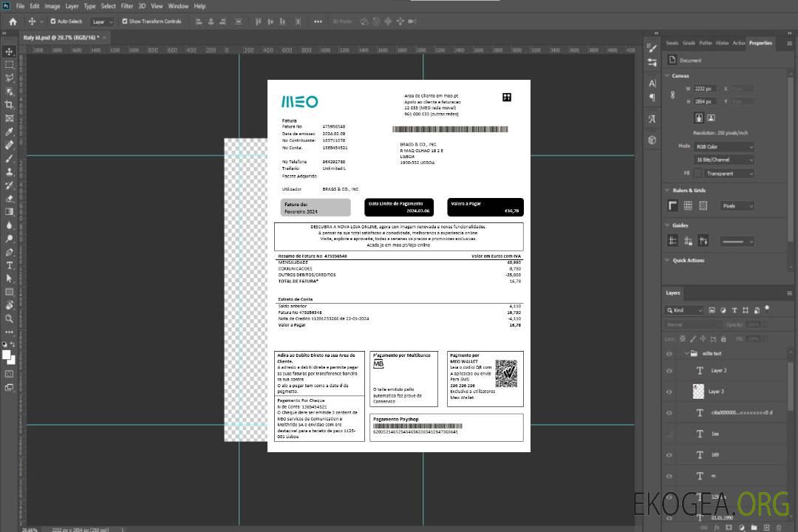
Task: Select the Eraser tool
Action: tap(9, 199)
